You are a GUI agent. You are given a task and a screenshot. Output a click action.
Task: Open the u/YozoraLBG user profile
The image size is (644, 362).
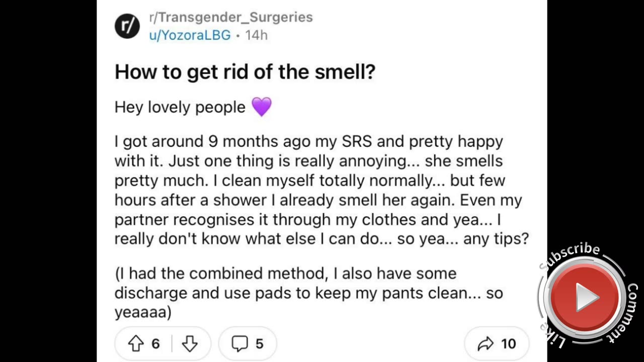[x=190, y=35]
